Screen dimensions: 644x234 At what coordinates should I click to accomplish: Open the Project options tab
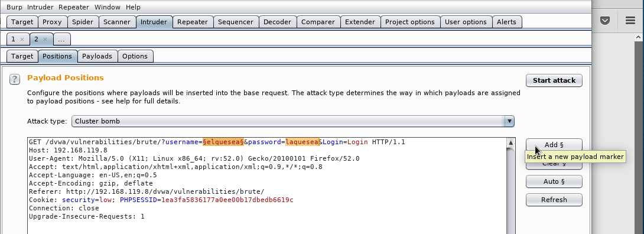coord(410,22)
